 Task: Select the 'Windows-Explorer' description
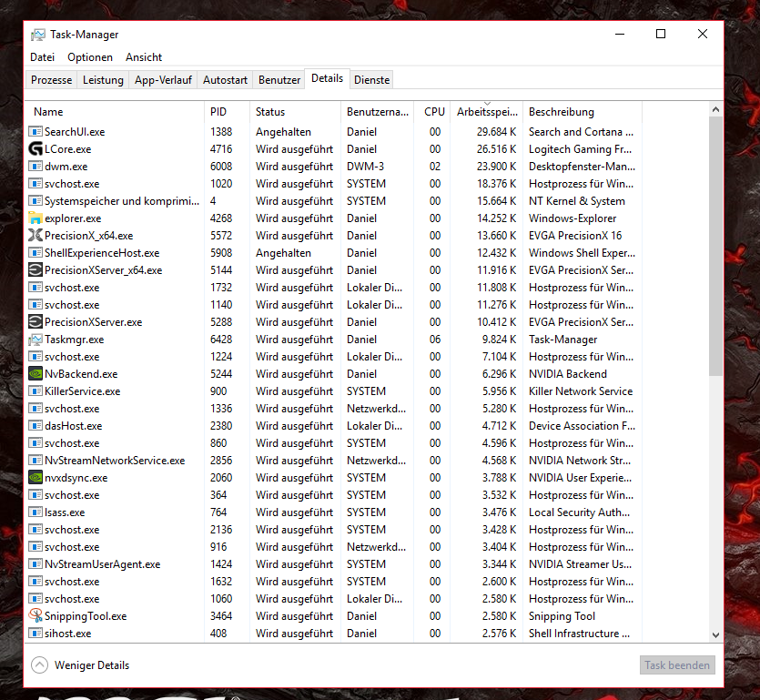click(x=573, y=218)
